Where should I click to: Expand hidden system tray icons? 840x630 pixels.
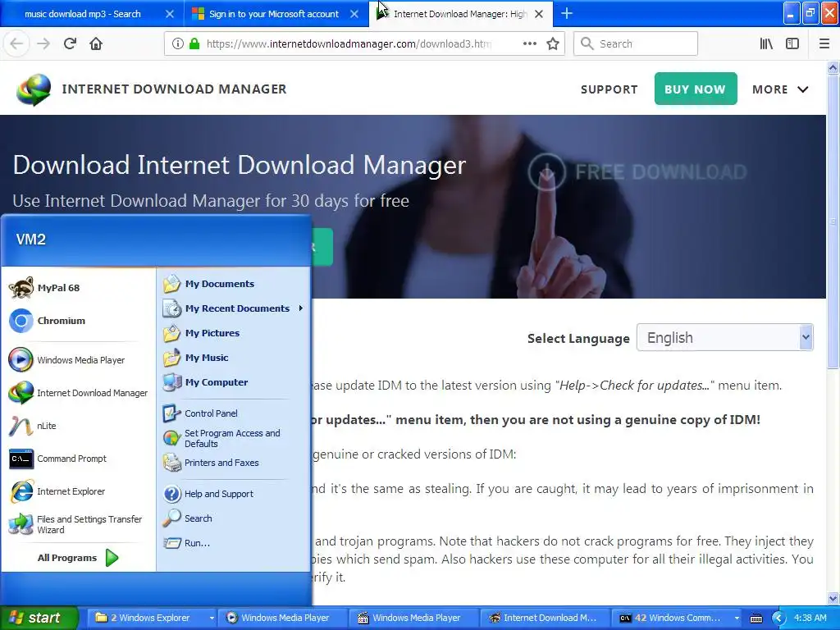778,618
